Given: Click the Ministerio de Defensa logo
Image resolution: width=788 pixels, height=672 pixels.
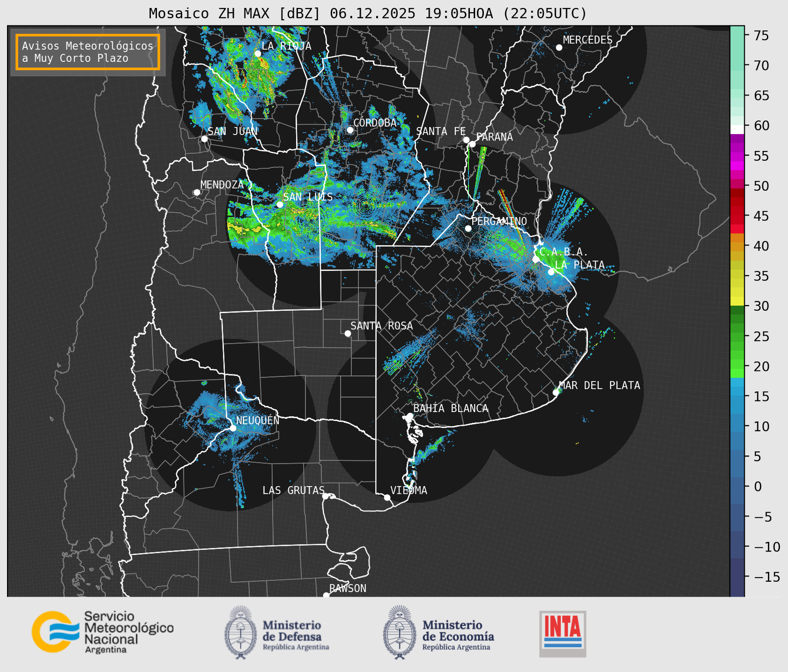Looking at the screenshot, I should point(277,633).
